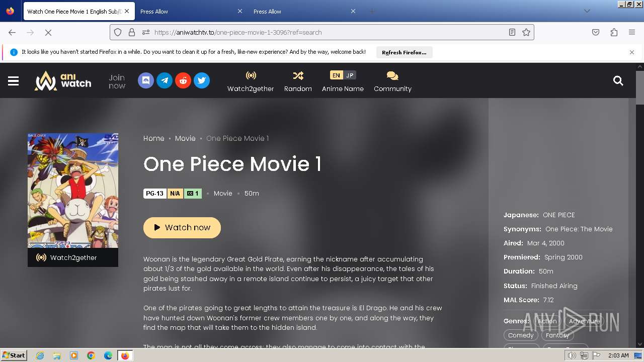This screenshot has width=644, height=362.
Task: Pick a Random anime
Action: [298, 81]
